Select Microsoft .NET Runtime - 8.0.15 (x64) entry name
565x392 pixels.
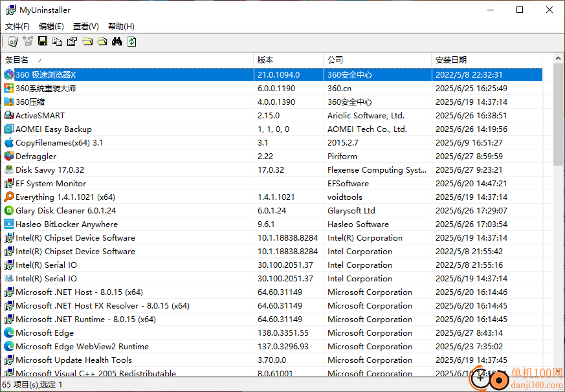(86, 320)
